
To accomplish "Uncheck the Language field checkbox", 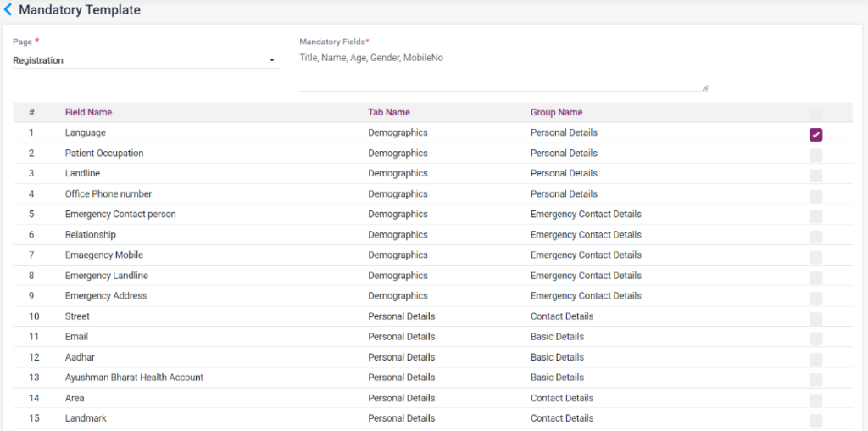I will [x=815, y=134].
